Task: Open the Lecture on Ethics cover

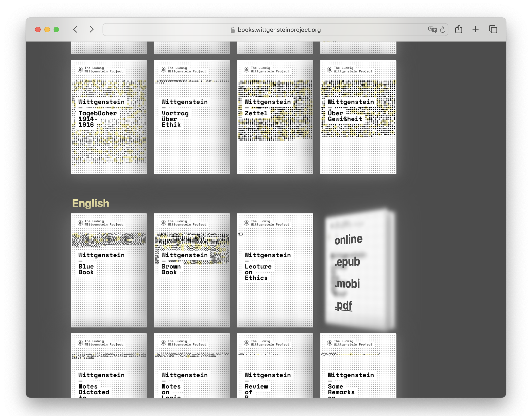Action: click(275, 270)
